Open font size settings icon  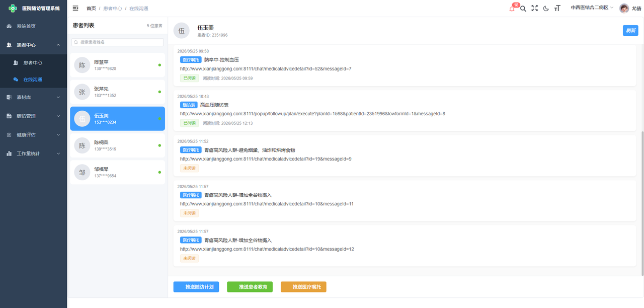point(557,8)
